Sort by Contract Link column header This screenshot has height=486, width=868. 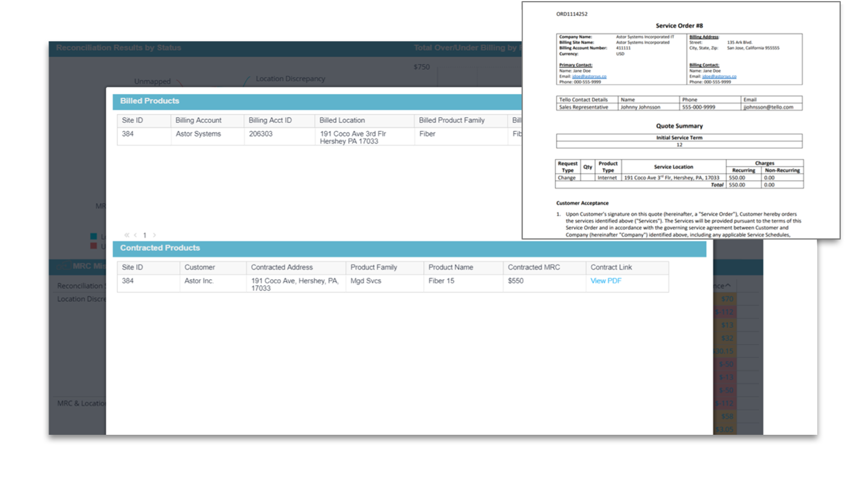point(627,267)
